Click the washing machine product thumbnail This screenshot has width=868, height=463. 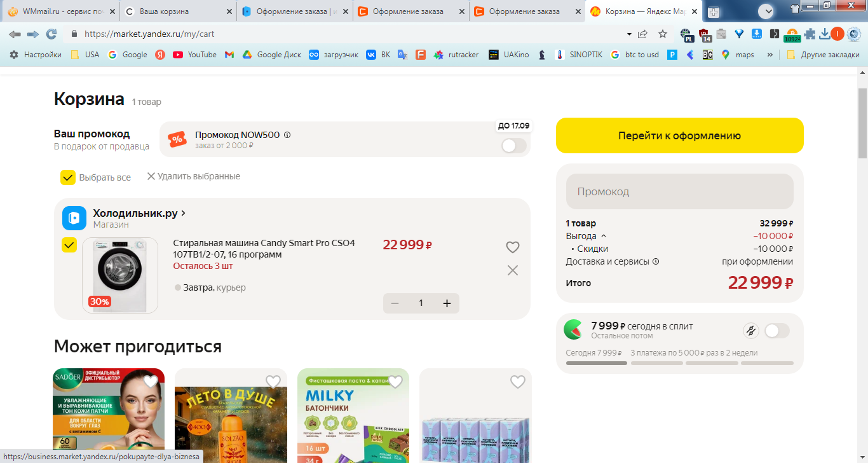click(x=120, y=275)
